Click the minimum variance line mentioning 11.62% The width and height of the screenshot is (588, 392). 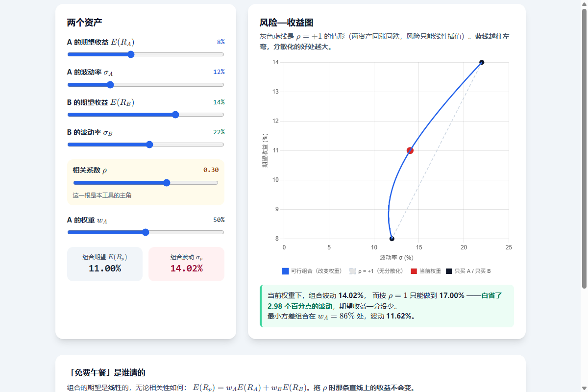point(342,316)
